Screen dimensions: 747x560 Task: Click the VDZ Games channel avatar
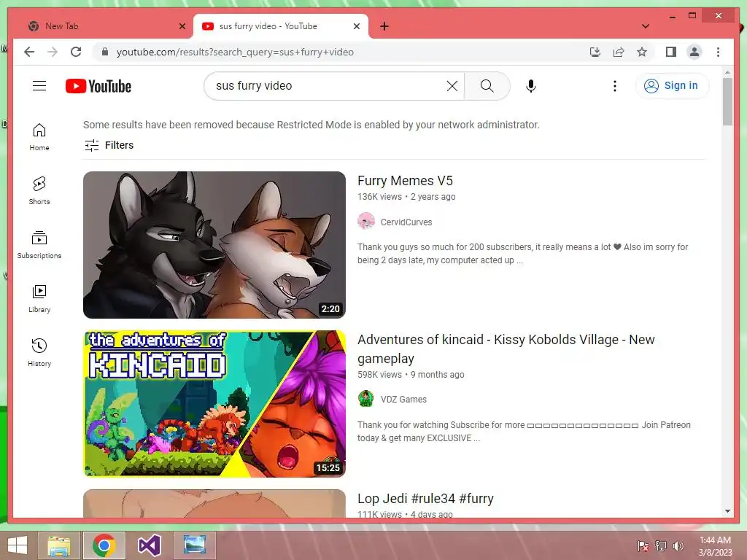(x=366, y=399)
